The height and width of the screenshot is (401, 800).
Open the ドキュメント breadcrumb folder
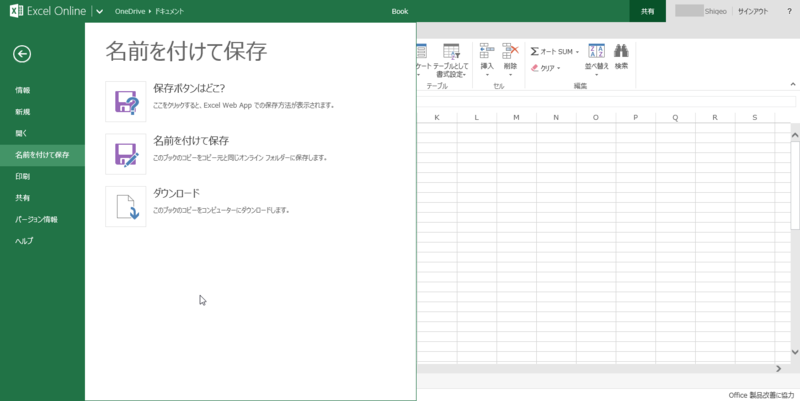169,11
